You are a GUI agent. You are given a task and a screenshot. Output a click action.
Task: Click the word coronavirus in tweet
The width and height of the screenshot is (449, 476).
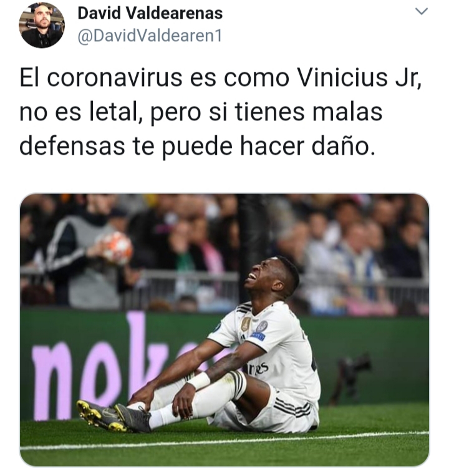(x=115, y=78)
